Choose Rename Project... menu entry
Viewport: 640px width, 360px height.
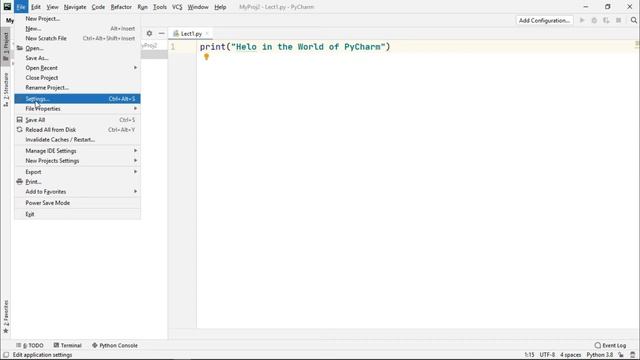(78, 87)
